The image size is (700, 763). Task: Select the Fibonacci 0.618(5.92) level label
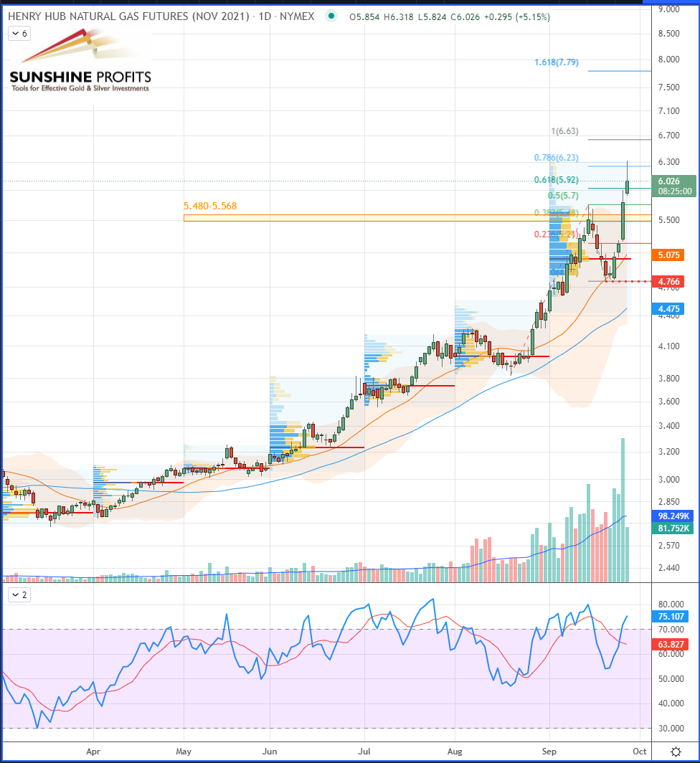coord(557,180)
